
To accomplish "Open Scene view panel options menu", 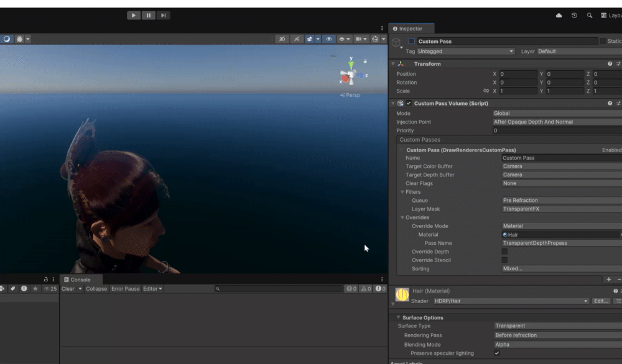I will [382, 28].
